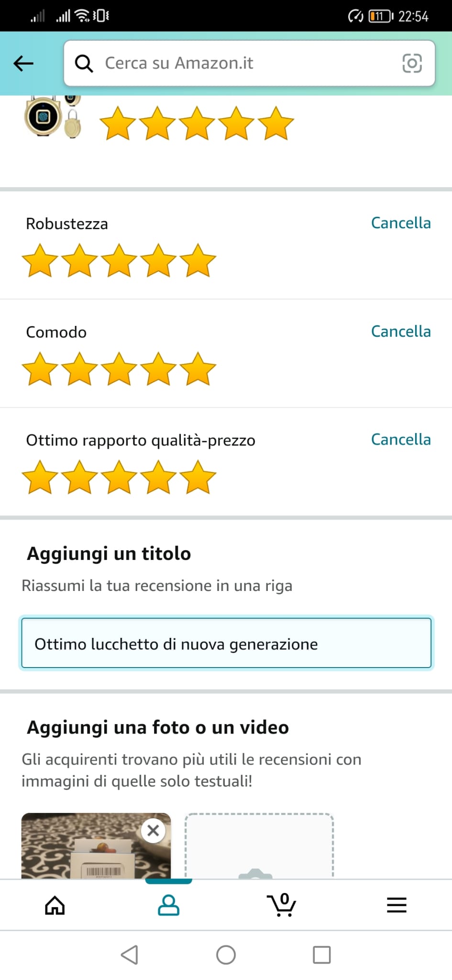Image resolution: width=452 pixels, height=980 pixels.
Task: Tap the search magnifier icon
Action: [x=84, y=63]
